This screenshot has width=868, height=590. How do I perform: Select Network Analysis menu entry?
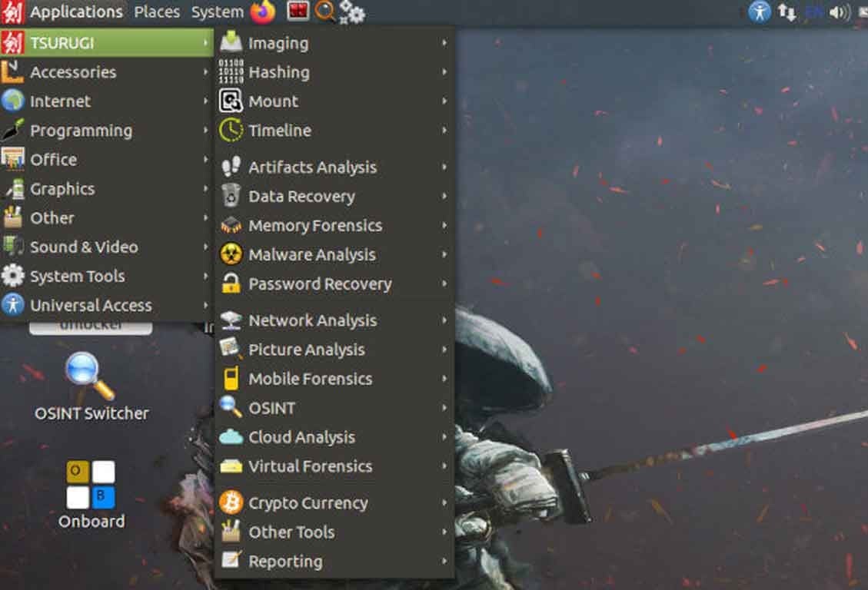pos(312,320)
